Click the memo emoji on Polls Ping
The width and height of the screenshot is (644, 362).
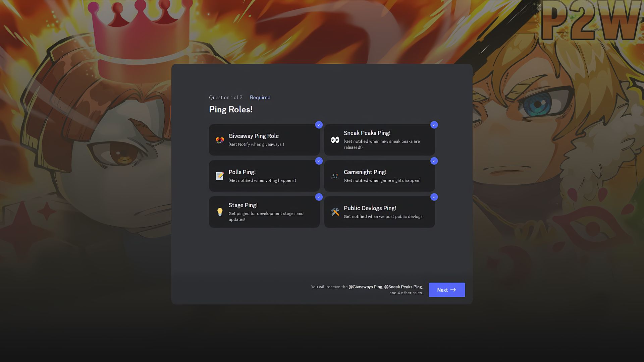coord(219,176)
